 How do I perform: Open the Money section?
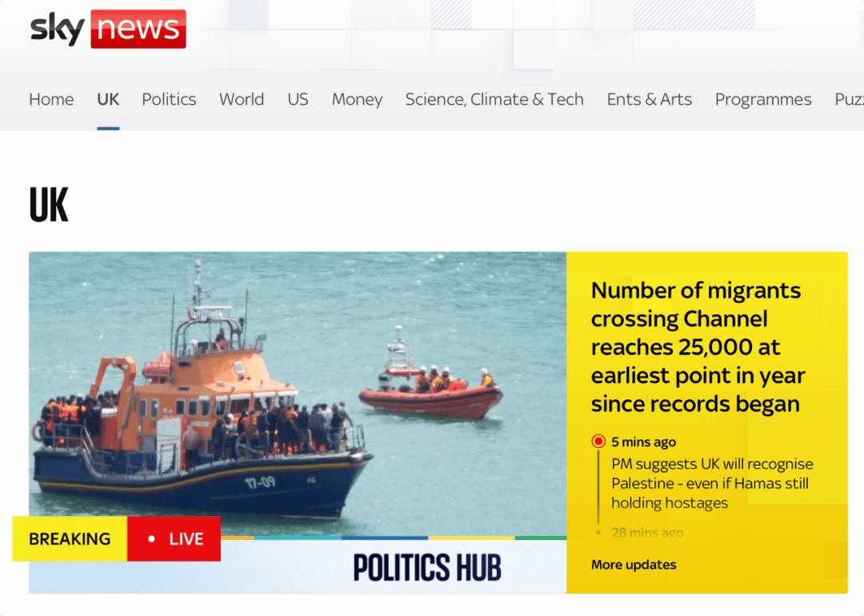point(357,99)
